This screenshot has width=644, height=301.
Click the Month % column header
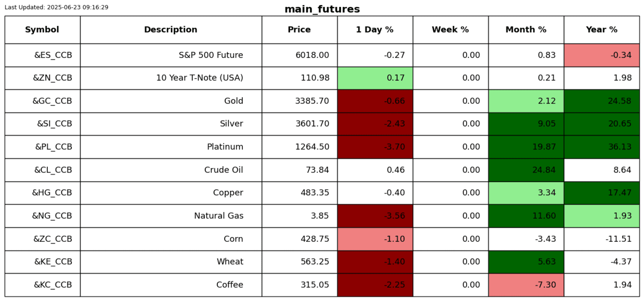coord(526,30)
